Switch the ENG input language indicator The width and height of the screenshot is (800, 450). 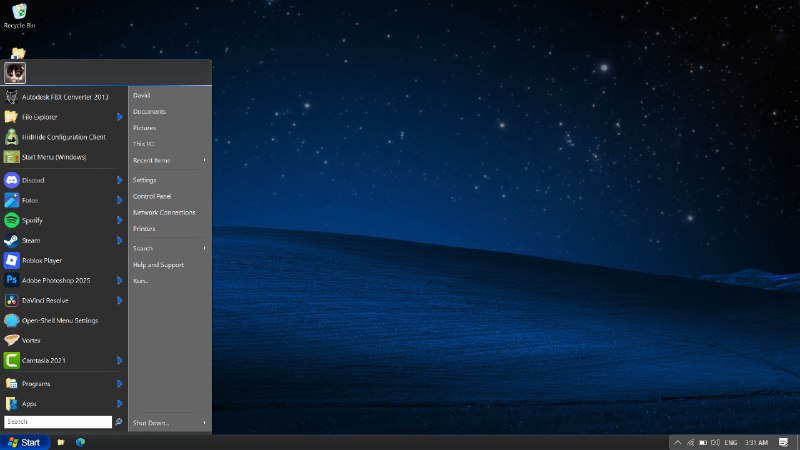click(x=731, y=442)
